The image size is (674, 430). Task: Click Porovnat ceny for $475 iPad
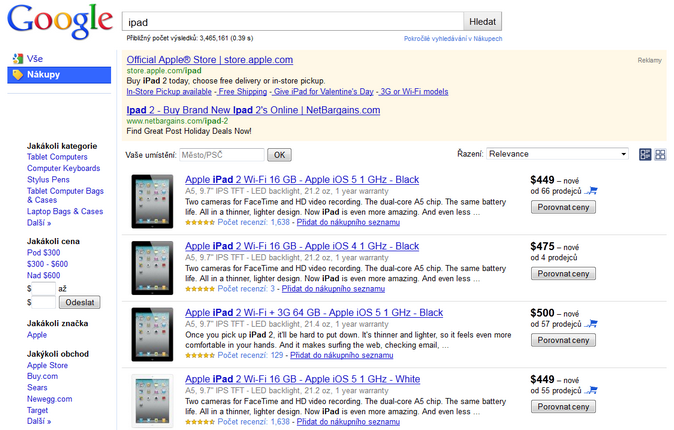point(563,274)
